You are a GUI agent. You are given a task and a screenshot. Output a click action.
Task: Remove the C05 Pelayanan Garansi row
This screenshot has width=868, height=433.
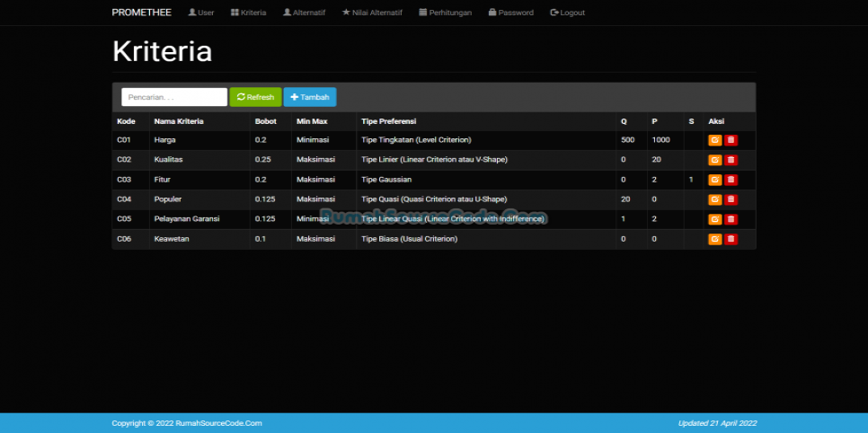tap(731, 219)
